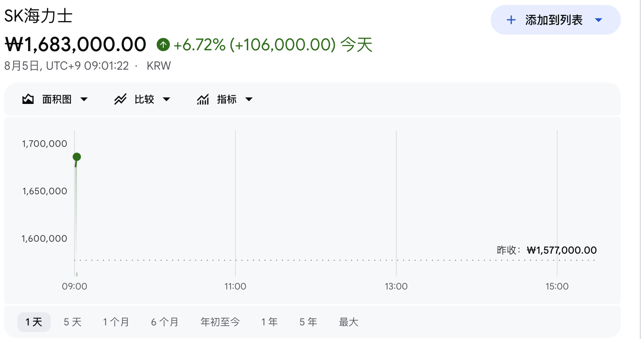Click the 添加到列表 button label
Image resolution: width=644 pixels, height=339 pixels.
(554, 20)
